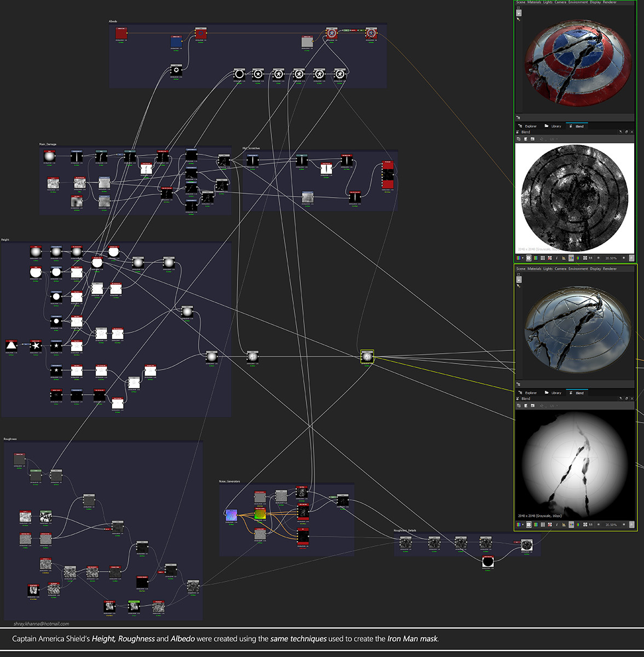Switch to Explorer tab under metallic shield view
This screenshot has height=657, width=644.
point(527,393)
